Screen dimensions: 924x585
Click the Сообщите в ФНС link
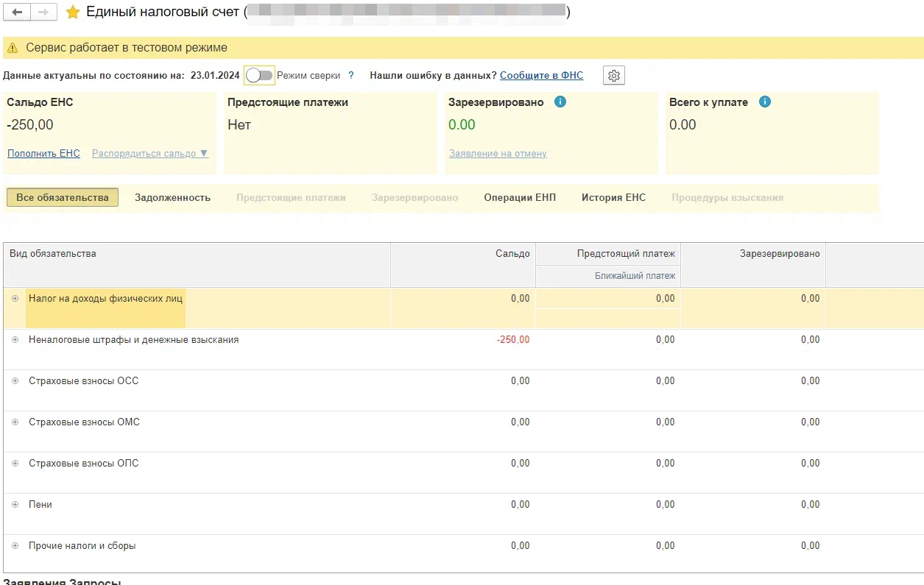pyautogui.click(x=541, y=75)
